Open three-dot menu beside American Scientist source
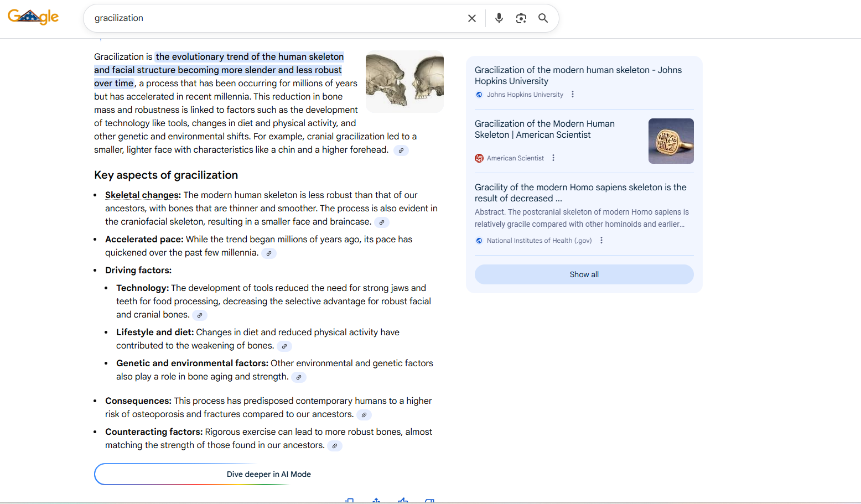861x504 pixels. (553, 158)
